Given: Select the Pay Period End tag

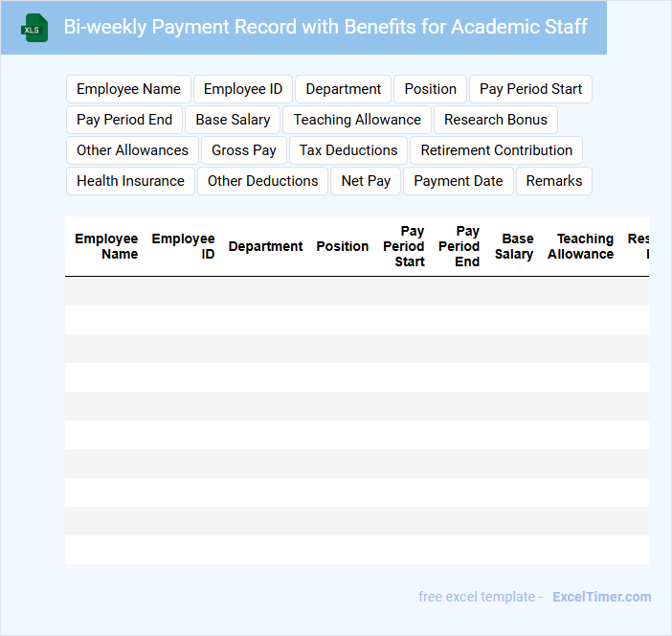Looking at the screenshot, I should tap(124, 120).
